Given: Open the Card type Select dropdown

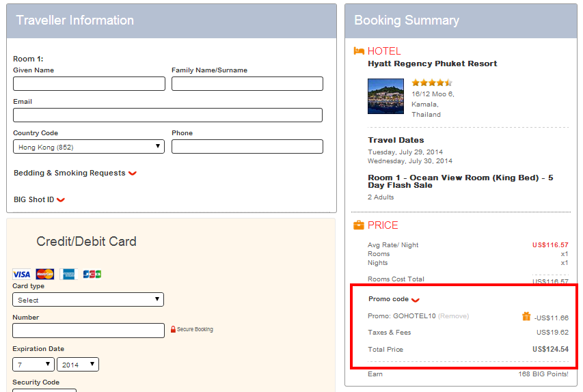Looking at the screenshot, I should pyautogui.click(x=88, y=300).
